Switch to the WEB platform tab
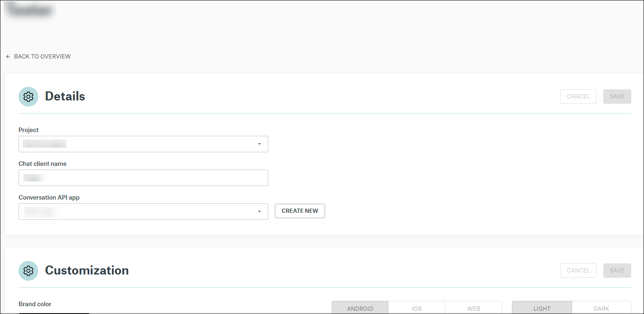The image size is (644, 314). (473, 308)
